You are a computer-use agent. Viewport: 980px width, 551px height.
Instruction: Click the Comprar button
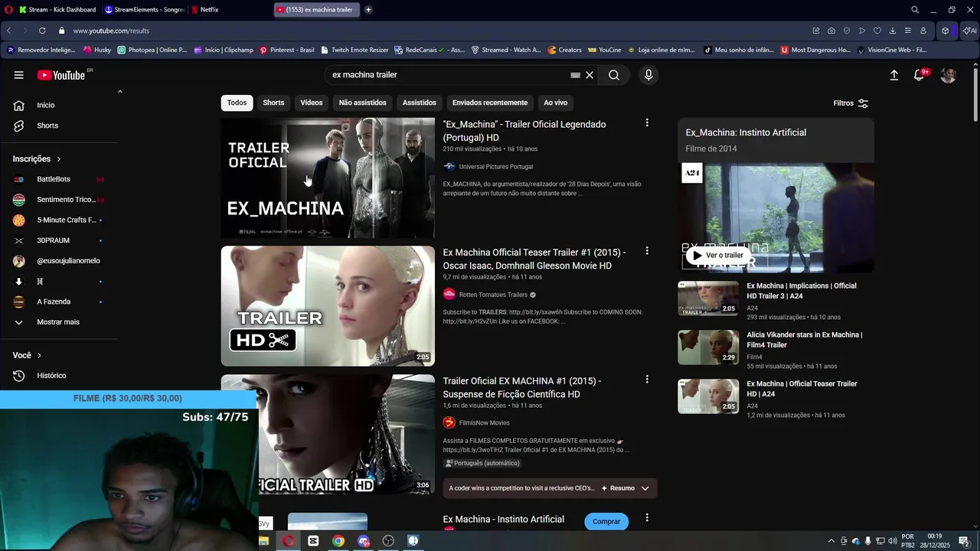point(606,521)
